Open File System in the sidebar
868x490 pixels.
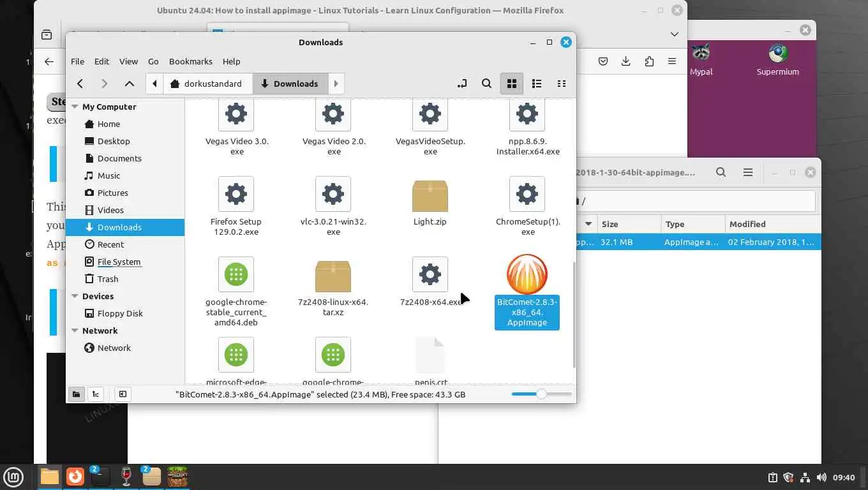pos(125,262)
